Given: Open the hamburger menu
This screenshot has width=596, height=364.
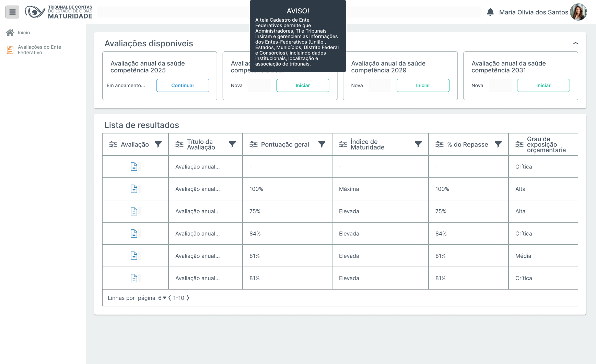Looking at the screenshot, I should pos(12,12).
